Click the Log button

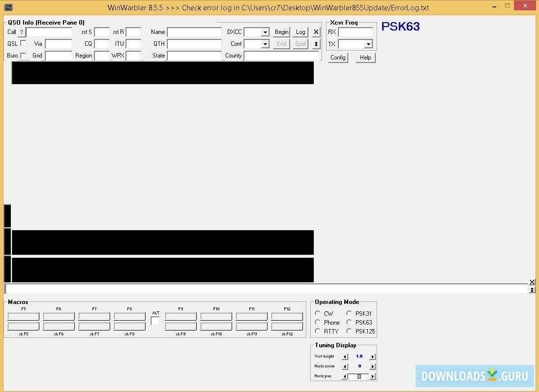[300, 32]
